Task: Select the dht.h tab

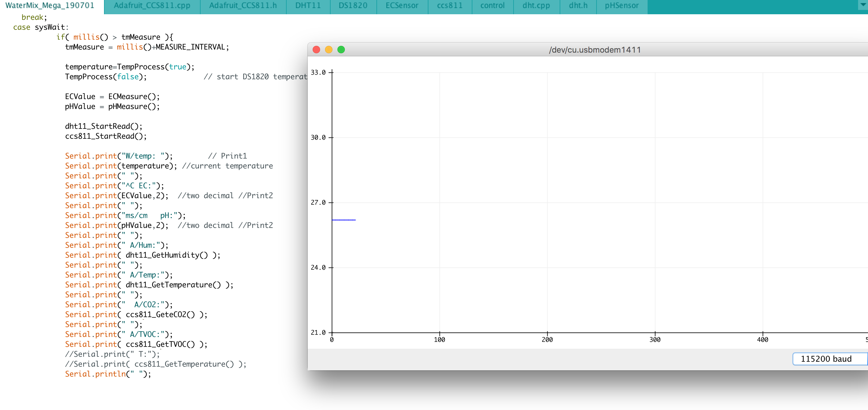Action: pos(577,5)
